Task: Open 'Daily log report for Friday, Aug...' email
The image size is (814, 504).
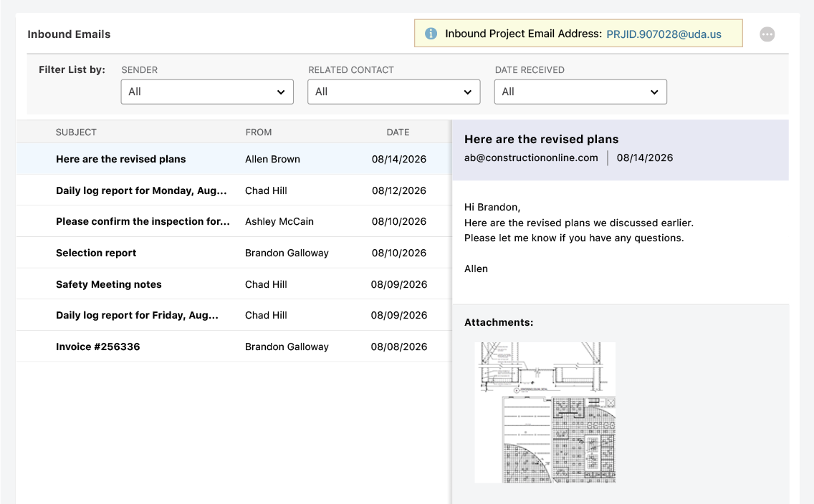Action: (x=234, y=315)
